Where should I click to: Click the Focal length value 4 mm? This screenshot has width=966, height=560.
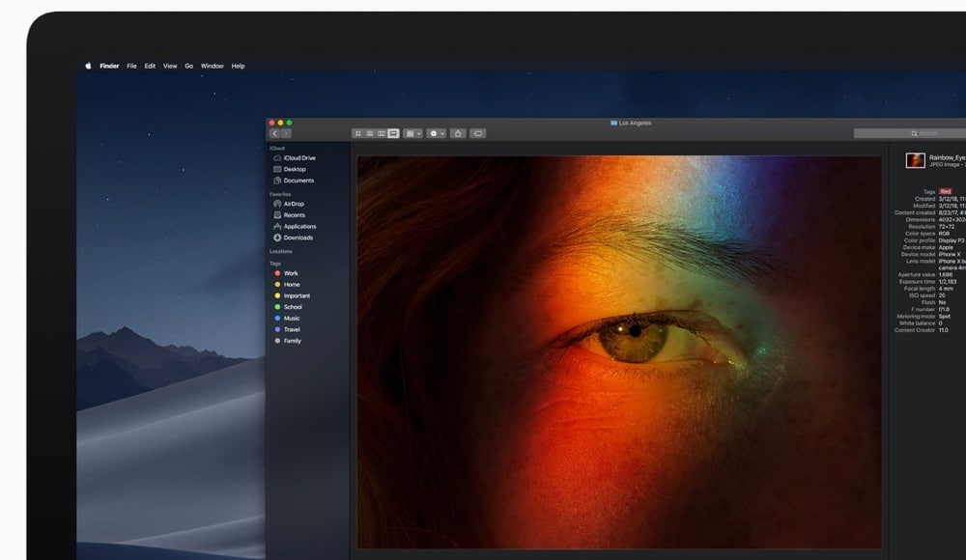(946, 289)
